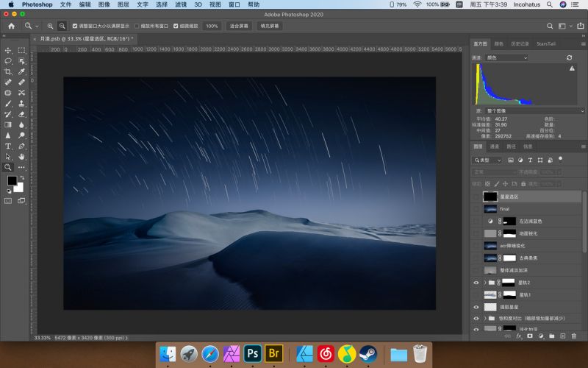
Task: Select the Horizontal Type tool
Action: click(8, 146)
